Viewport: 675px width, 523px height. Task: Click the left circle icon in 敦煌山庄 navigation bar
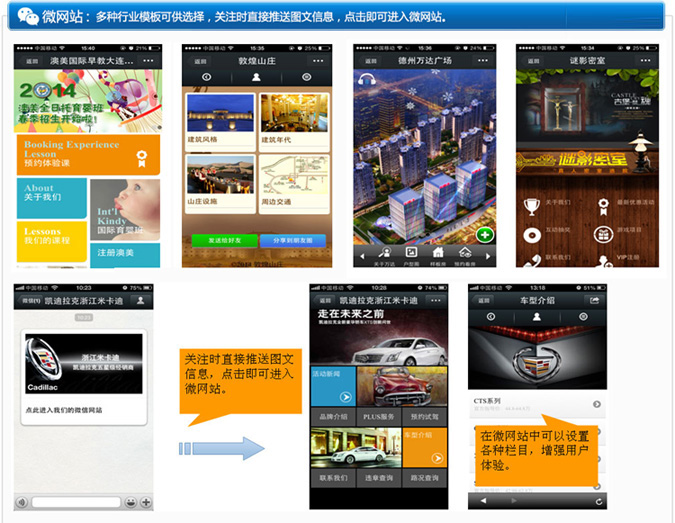tap(207, 77)
